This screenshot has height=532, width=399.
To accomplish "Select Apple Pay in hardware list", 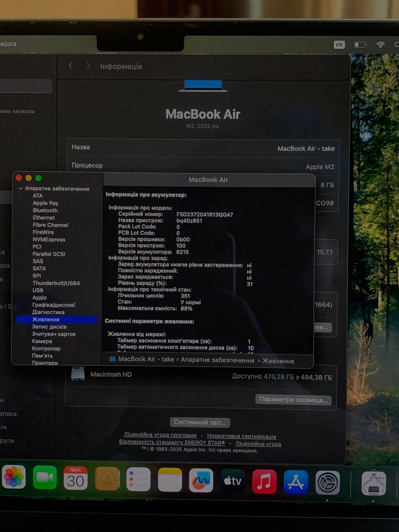I will [x=46, y=203].
